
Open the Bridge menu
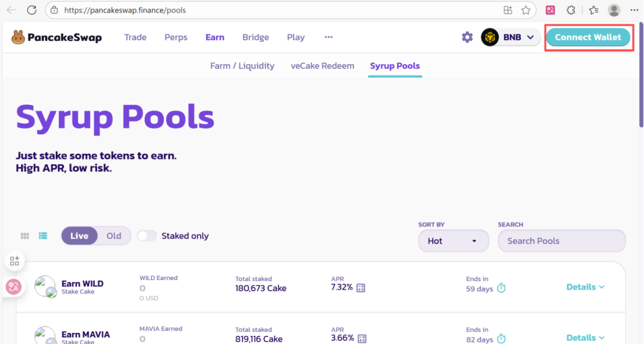[256, 37]
